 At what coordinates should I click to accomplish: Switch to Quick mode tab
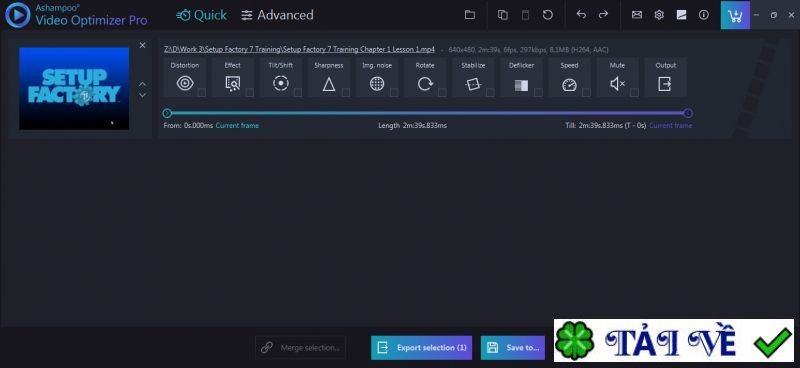(x=202, y=15)
